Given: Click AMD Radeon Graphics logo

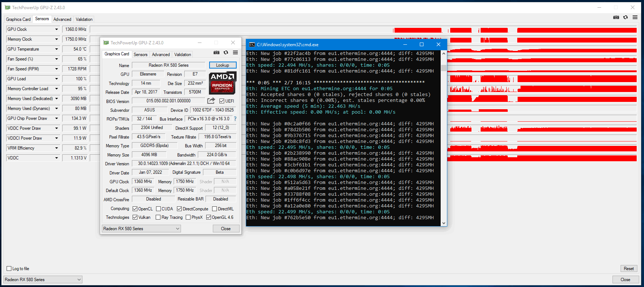Looking at the screenshot, I should pyautogui.click(x=223, y=83).
